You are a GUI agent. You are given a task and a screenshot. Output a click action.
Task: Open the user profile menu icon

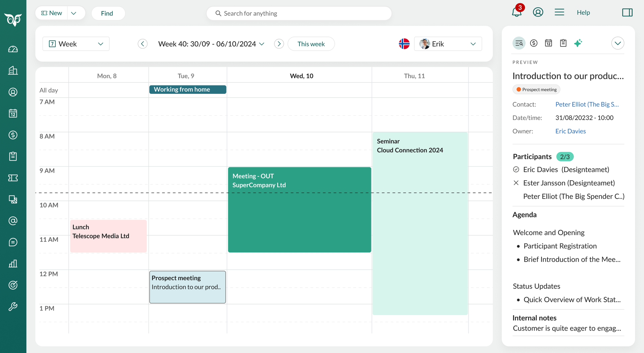click(x=538, y=12)
